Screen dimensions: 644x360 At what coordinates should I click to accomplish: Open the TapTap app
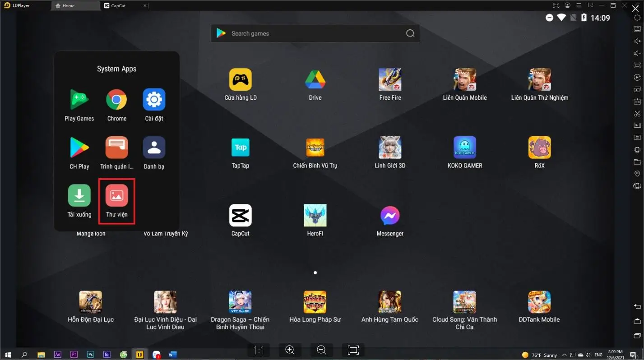[241, 152]
